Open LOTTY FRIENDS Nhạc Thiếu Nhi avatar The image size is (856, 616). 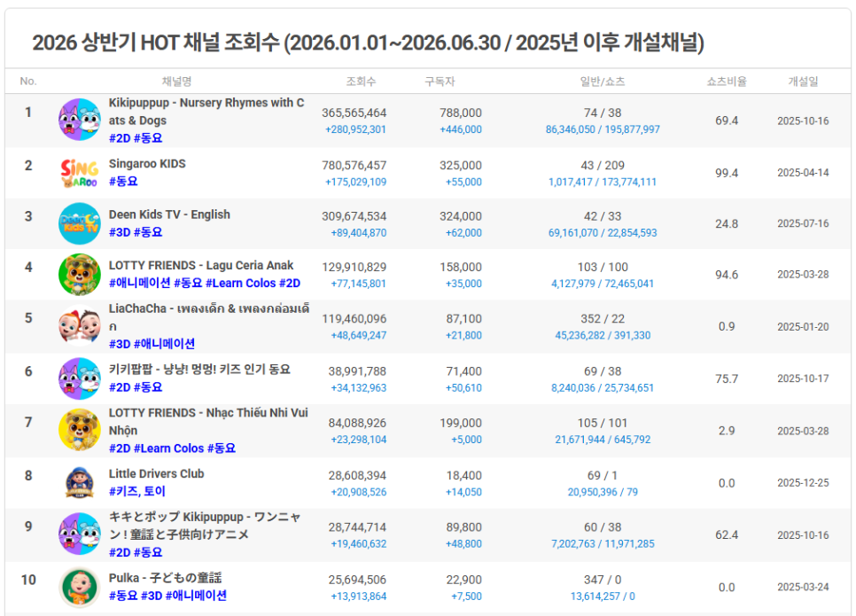[x=80, y=431]
